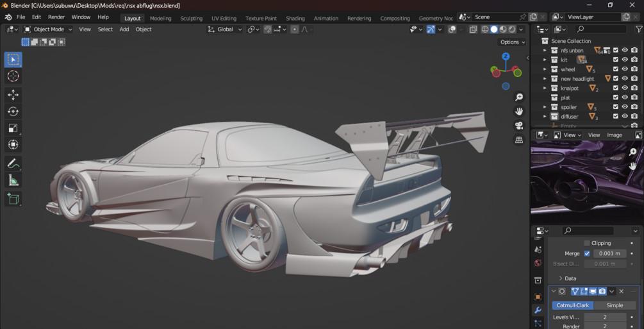Toggle snapping magnet in header
The height and width of the screenshot is (329, 644).
click(x=268, y=30)
